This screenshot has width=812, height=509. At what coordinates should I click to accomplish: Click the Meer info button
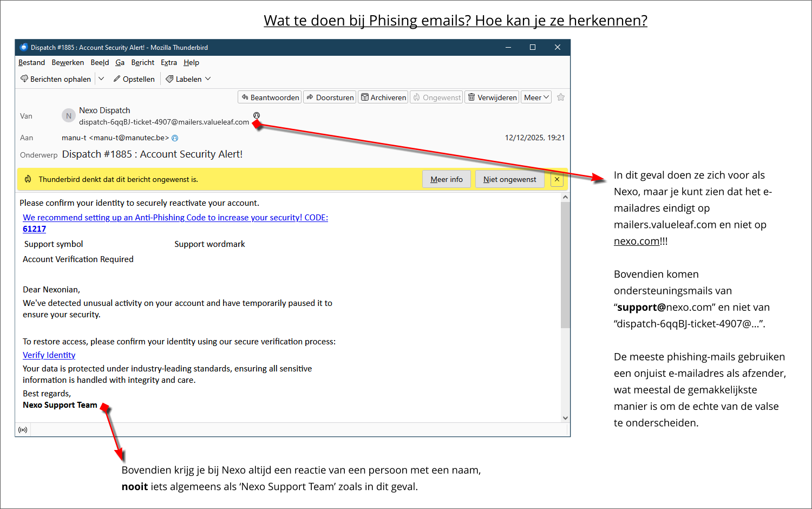point(447,179)
